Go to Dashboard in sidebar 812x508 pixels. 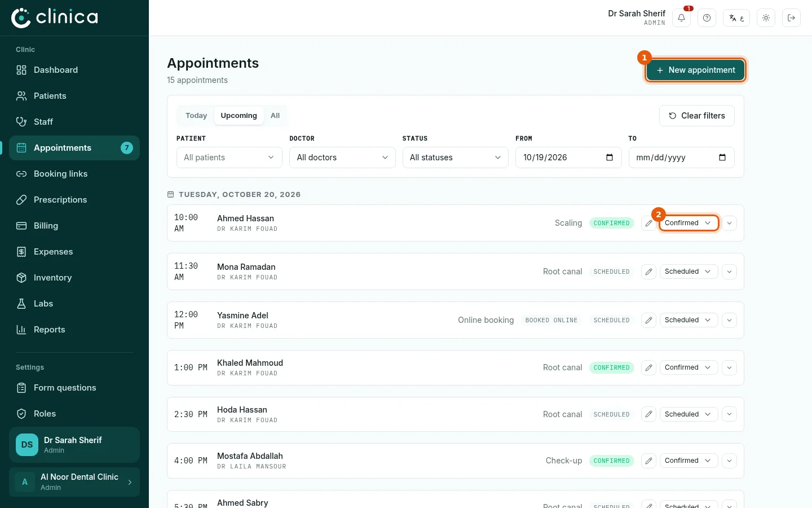[74, 70]
